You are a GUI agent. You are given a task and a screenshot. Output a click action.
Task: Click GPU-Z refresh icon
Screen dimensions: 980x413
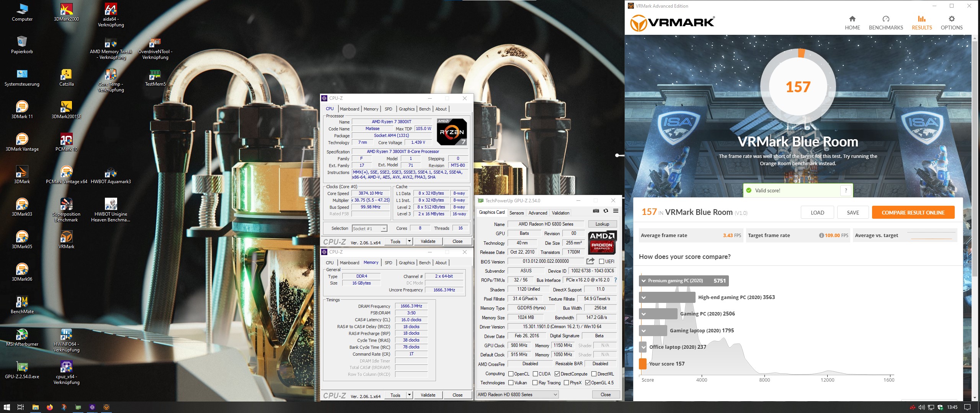coord(606,211)
